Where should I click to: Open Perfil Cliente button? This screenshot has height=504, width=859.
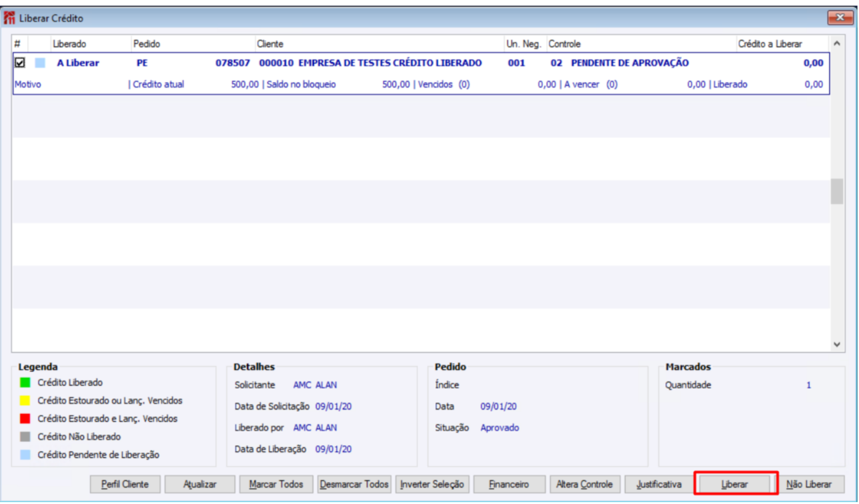click(x=125, y=485)
